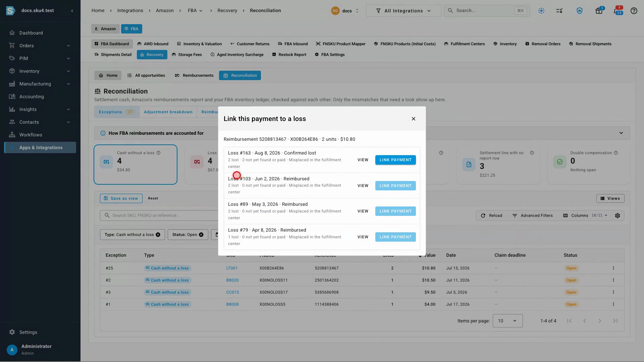The width and height of the screenshot is (644, 362).
Task: Select the Customer Returns tab
Action: [x=250, y=44]
